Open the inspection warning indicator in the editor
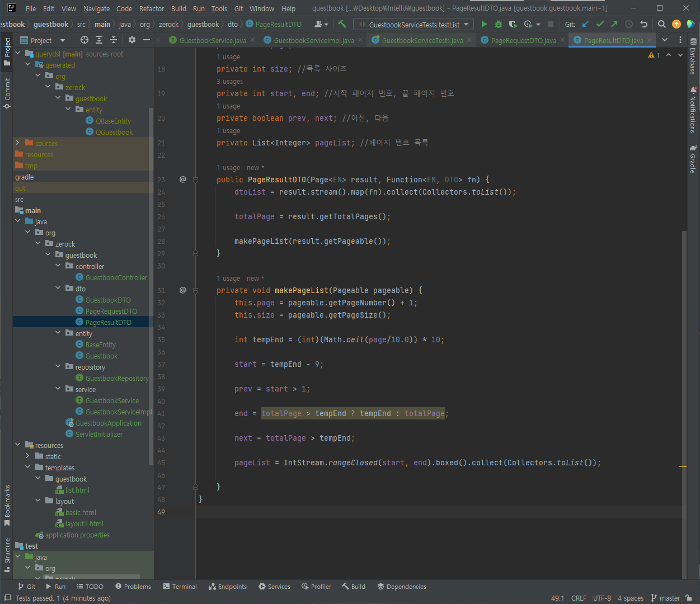Screen dimensions: 700x604 (654, 55)
